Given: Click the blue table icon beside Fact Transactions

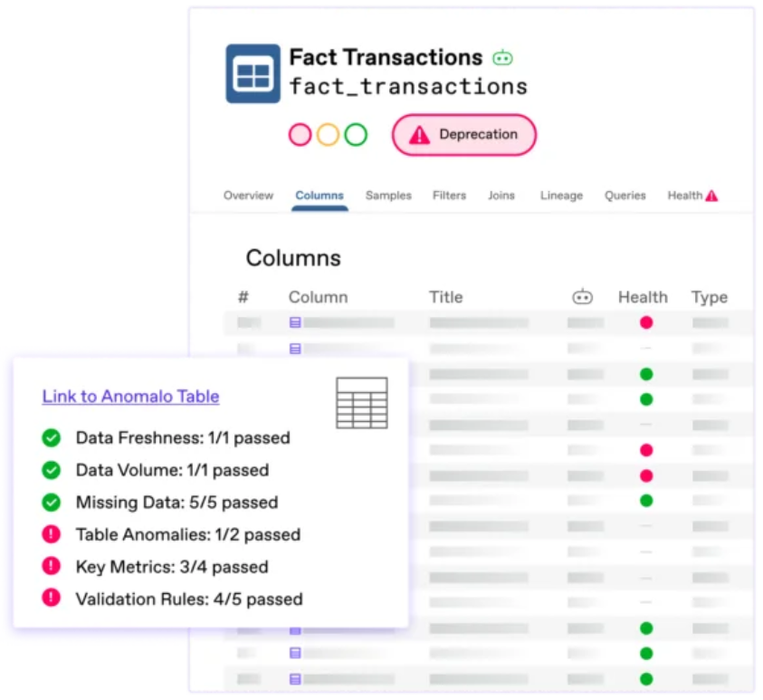Looking at the screenshot, I should click(253, 73).
